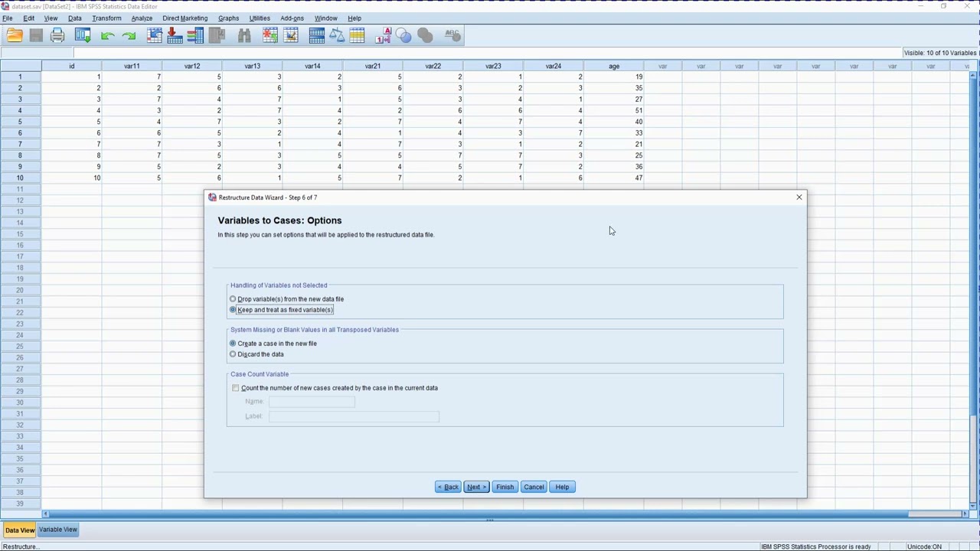This screenshot has width=980, height=551.
Task: Switch to Variable View tab
Action: tap(58, 530)
